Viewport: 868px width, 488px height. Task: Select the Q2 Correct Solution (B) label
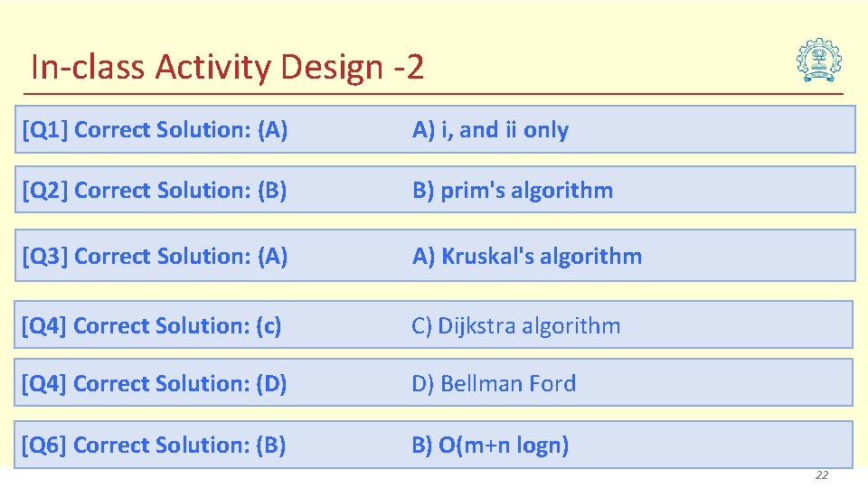(154, 191)
